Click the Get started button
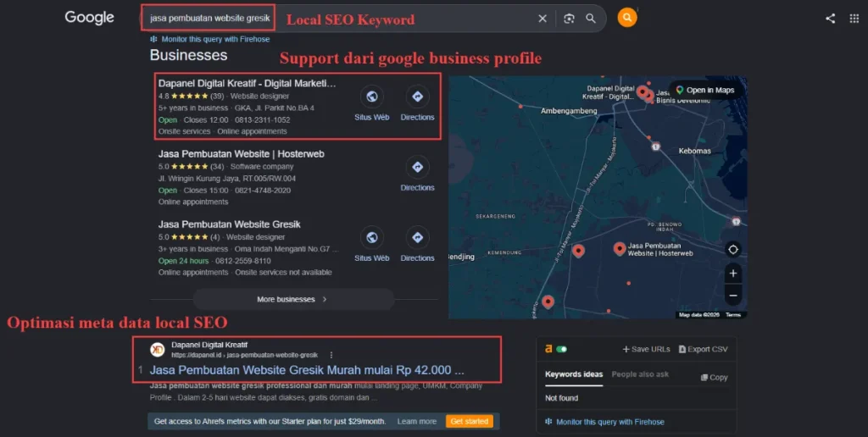 point(470,422)
